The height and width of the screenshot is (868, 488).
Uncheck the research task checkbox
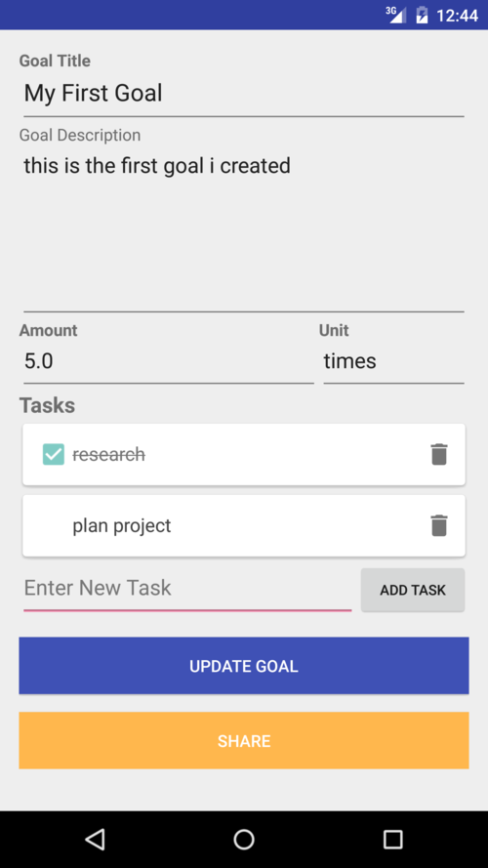coord(54,454)
